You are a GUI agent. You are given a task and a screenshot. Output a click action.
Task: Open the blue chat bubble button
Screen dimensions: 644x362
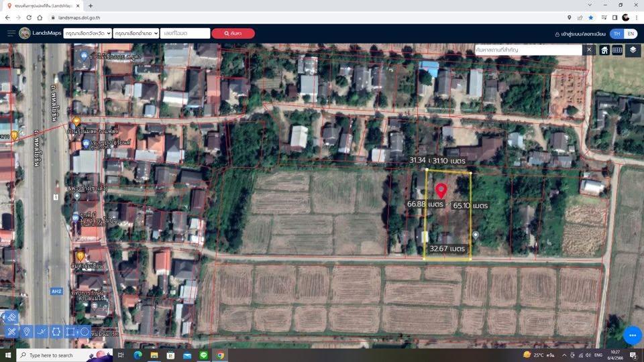click(x=633, y=335)
